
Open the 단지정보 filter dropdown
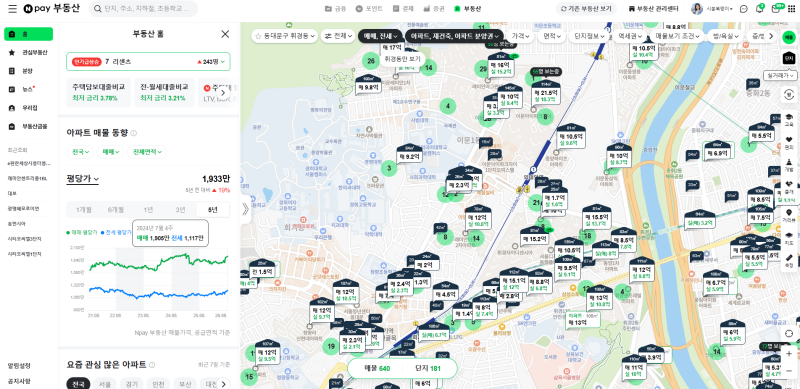pyautogui.click(x=589, y=36)
